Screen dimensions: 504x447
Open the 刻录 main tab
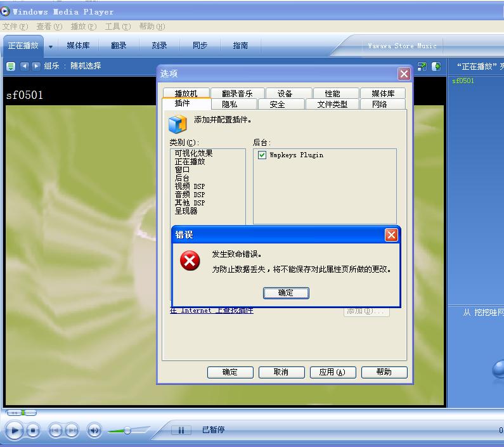tap(159, 46)
